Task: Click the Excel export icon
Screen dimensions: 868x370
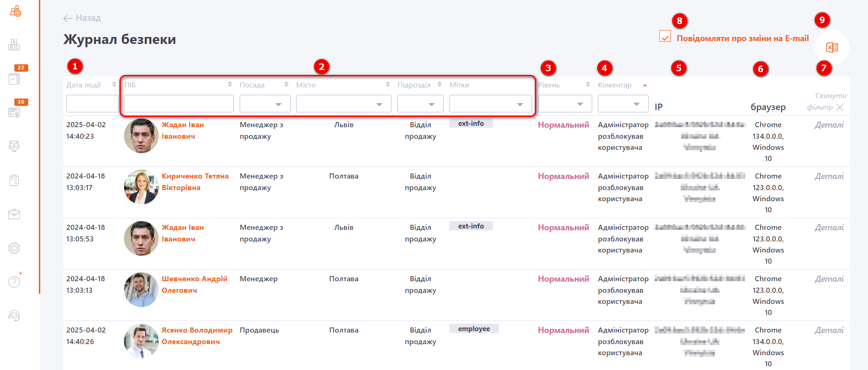Action: coord(832,47)
